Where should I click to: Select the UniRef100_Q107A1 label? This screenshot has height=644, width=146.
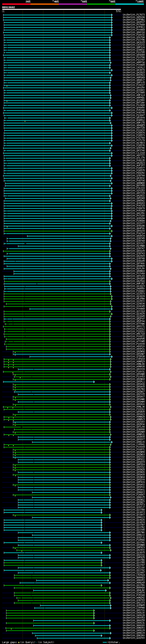(134, 542)
